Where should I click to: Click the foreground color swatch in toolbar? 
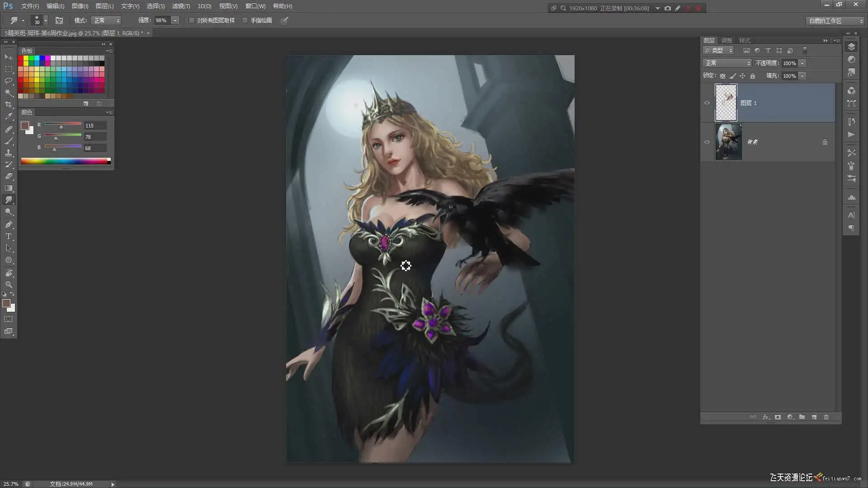6,303
